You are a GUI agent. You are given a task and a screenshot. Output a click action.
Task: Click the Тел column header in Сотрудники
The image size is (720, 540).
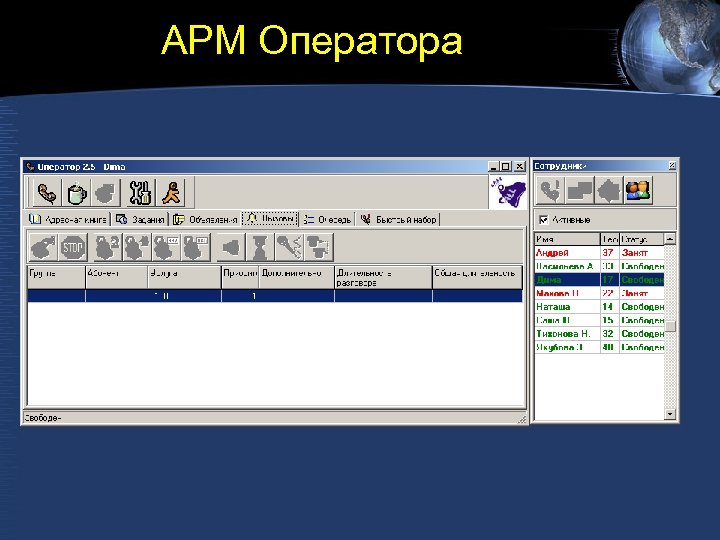610,239
